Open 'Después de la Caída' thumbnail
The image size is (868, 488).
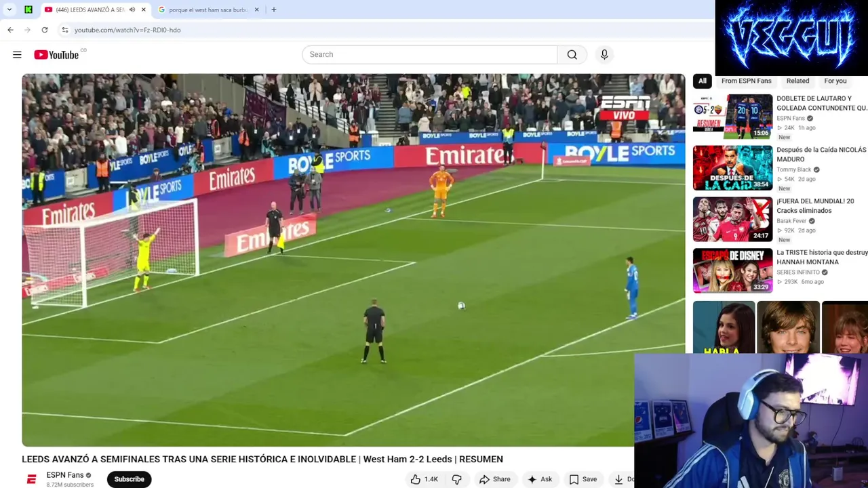732,167
